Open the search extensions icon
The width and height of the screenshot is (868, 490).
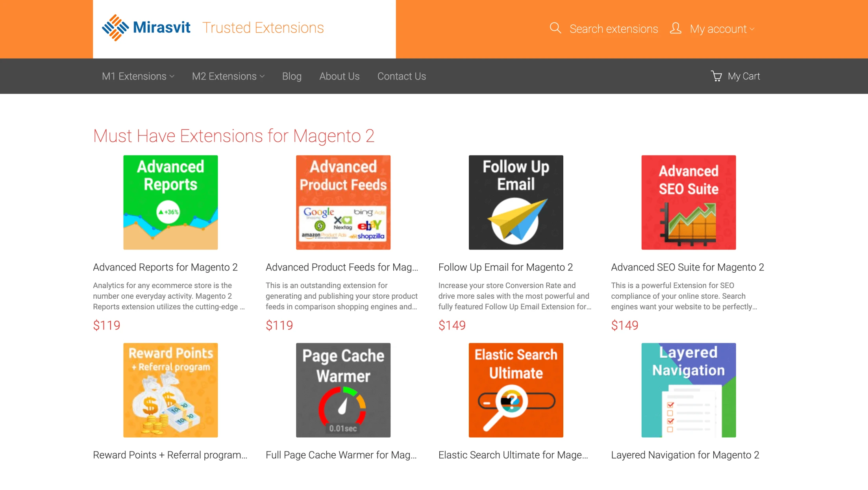click(555, 28)
